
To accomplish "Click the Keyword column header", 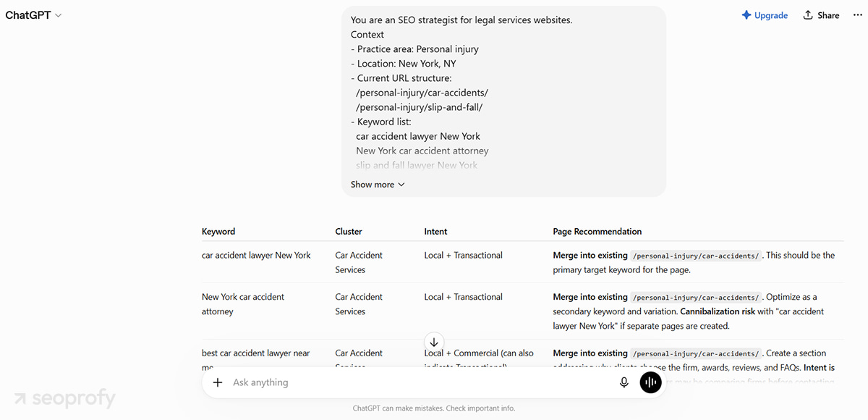I will tap(218, 232).
